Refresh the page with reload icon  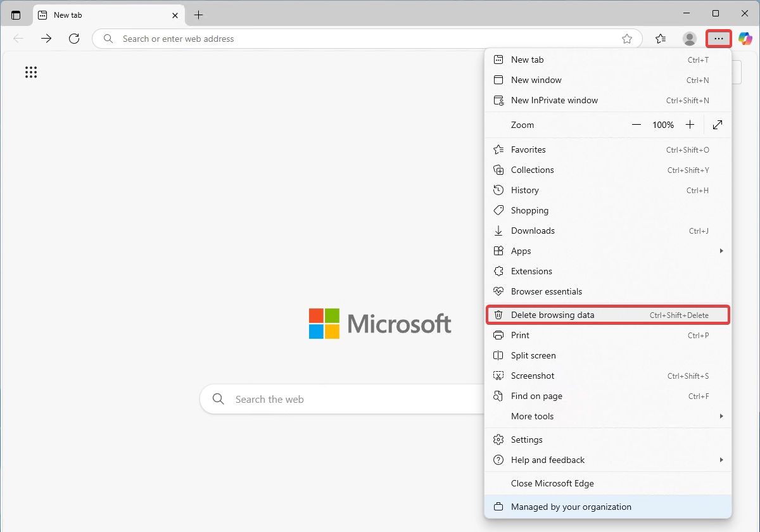(x=74, y=39)
